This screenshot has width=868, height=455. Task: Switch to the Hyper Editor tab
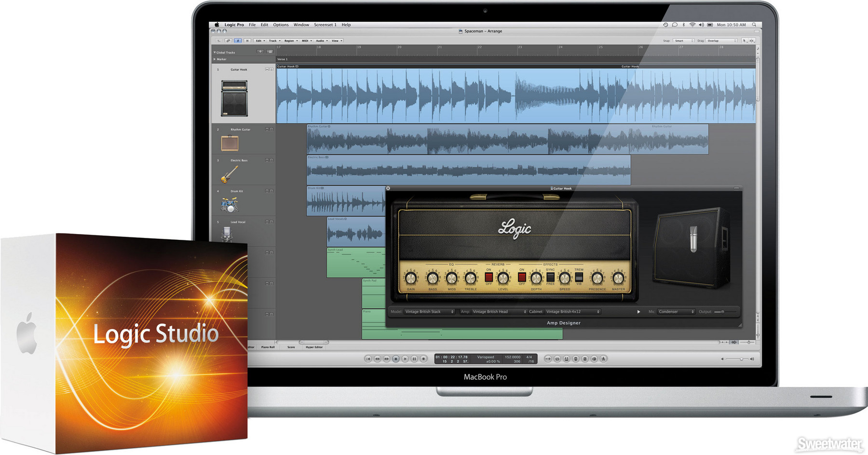coord(314,347)
